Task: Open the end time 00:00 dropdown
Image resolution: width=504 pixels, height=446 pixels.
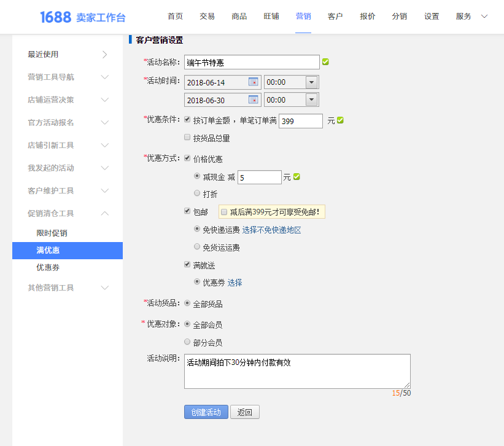Action: point(311,100)
